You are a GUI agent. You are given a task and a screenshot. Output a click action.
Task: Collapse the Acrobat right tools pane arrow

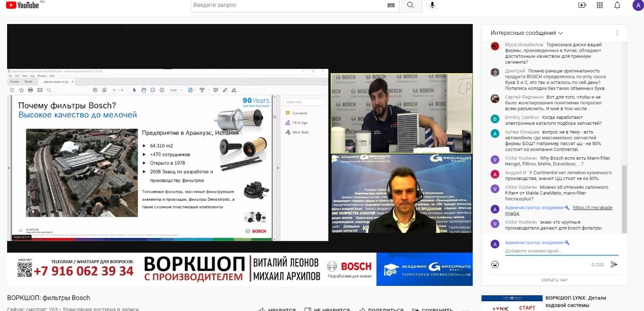pos(278,168)
